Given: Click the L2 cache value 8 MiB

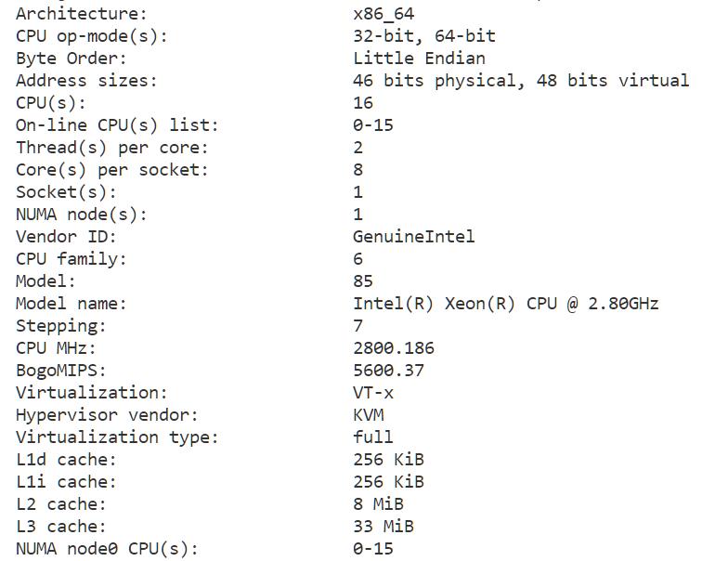Looking at the screenshot, I should [379, 503].
